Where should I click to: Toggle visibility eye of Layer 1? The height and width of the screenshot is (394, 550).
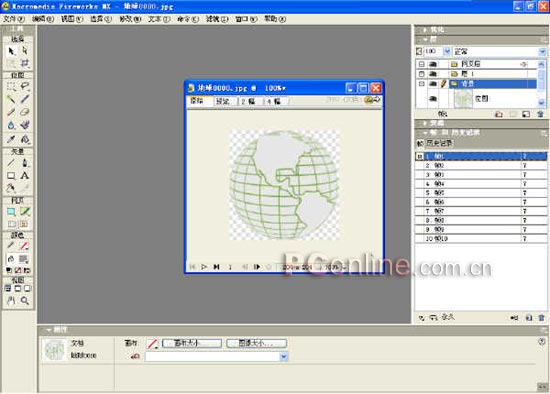point(433,74)
